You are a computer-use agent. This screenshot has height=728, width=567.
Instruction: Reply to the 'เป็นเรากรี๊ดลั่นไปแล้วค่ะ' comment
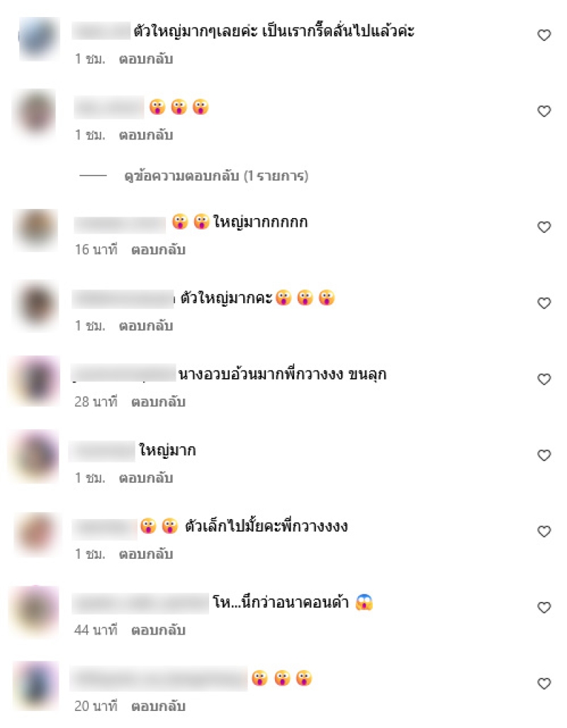tap(146, 59)
